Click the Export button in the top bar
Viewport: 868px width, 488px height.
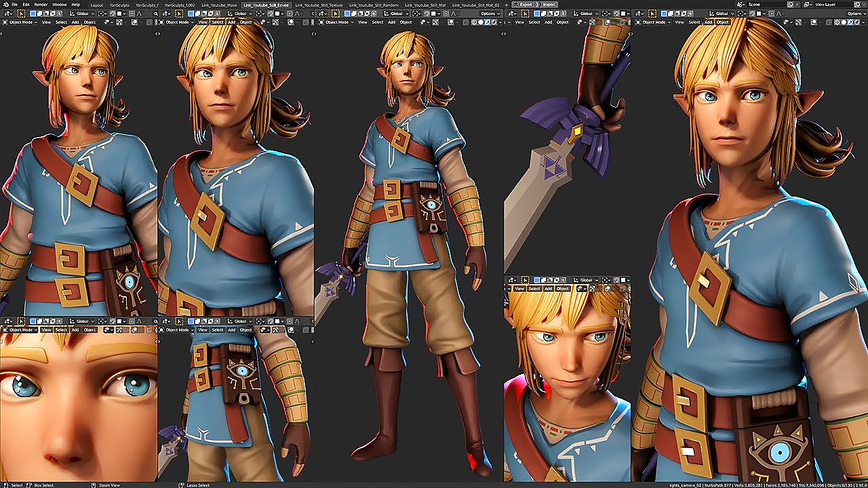526,4
